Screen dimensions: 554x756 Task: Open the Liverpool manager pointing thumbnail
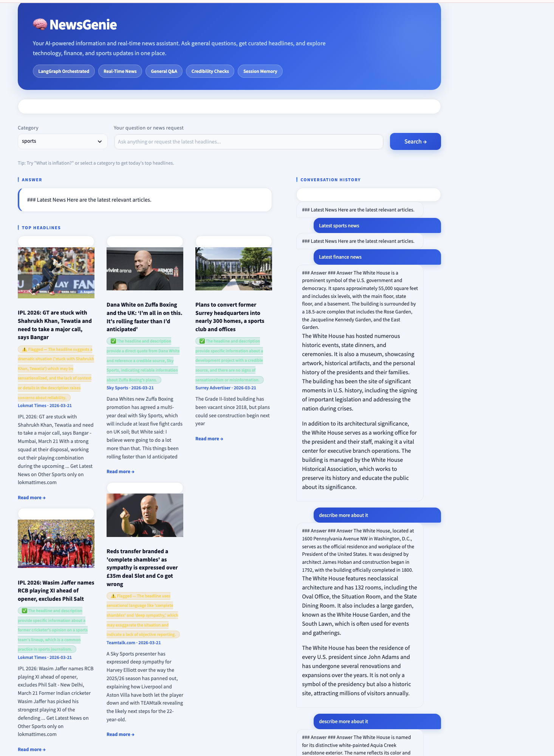(x=145, y=515)
